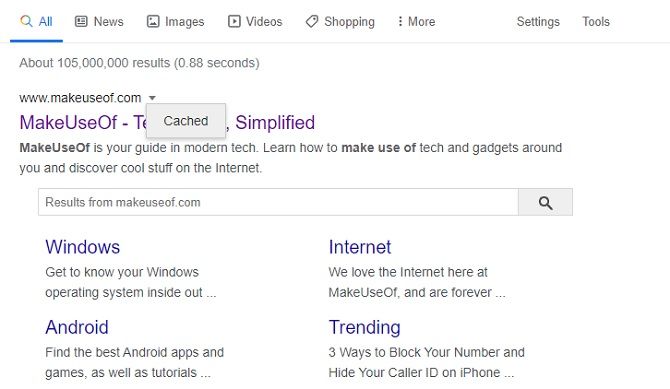Open the Windows sitelink
This screenshot has height=389, width=670.
[82, 247]
